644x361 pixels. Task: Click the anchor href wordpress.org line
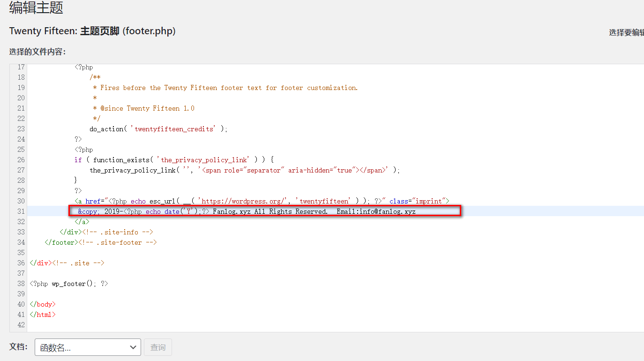(262, 201)
